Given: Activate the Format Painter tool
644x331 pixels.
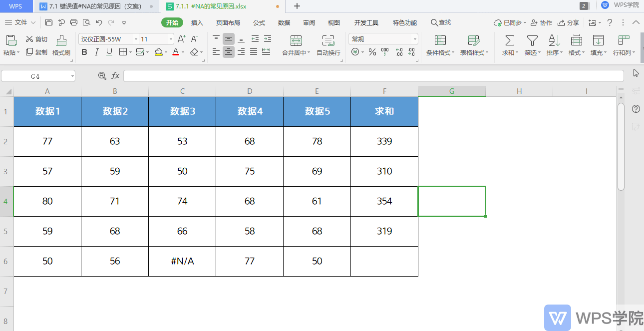Looking at the screenshot, I should (61, 45).
